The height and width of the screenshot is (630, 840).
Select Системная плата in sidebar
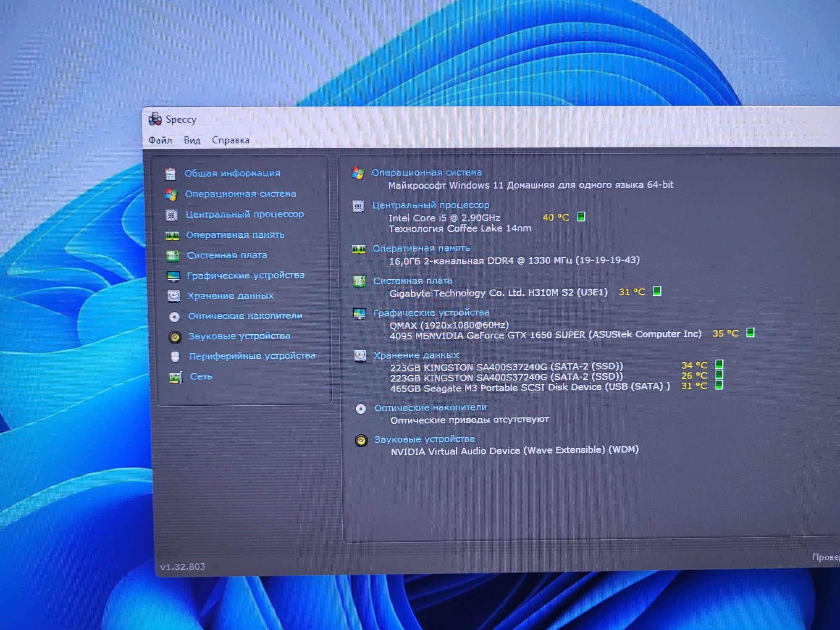click(227, 255)
